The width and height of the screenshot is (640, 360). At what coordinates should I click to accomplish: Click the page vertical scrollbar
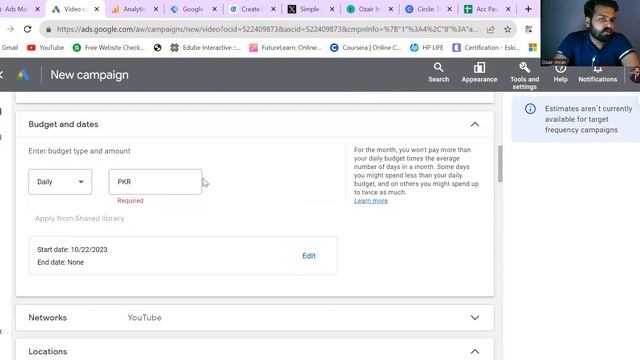click(x=500, y=164)
